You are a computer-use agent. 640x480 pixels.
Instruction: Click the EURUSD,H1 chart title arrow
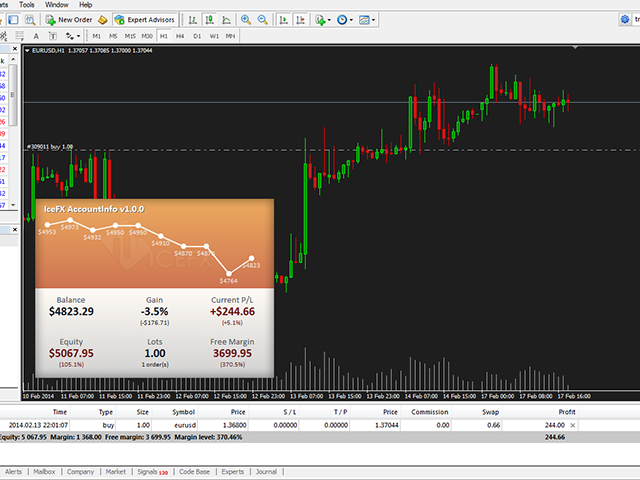pos(27,51)
